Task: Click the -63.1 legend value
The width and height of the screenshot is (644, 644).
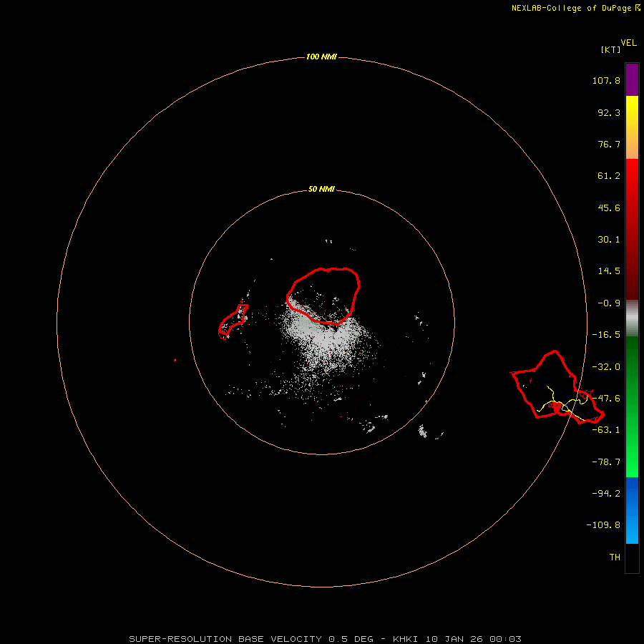Action: [606, 431]
